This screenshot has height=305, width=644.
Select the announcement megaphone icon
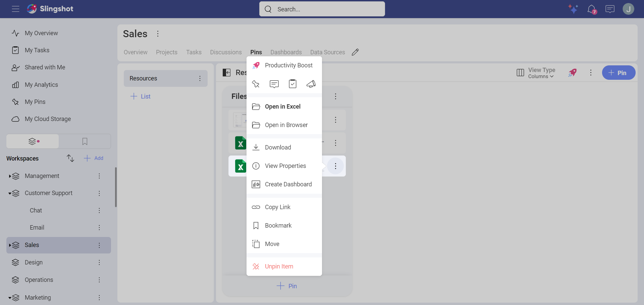point(311,84)
